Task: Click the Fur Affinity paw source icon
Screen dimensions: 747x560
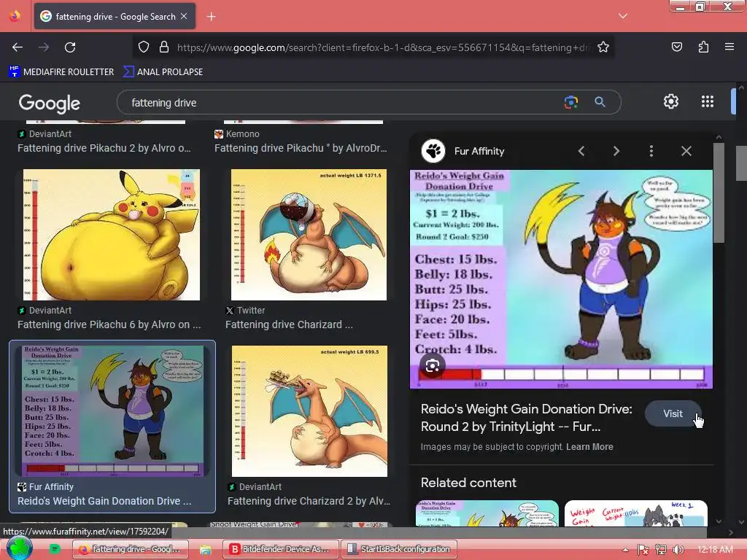Action: pos(433,151)
